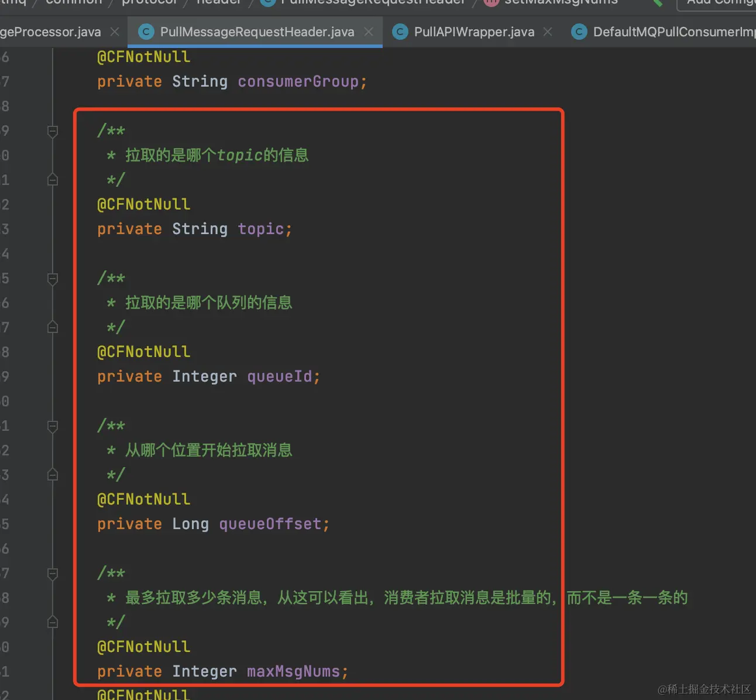Collapse the javadoc opening above 从哪个位置开始拉取消息
Viewport: 756px width, 700px height.
point(53,426)
